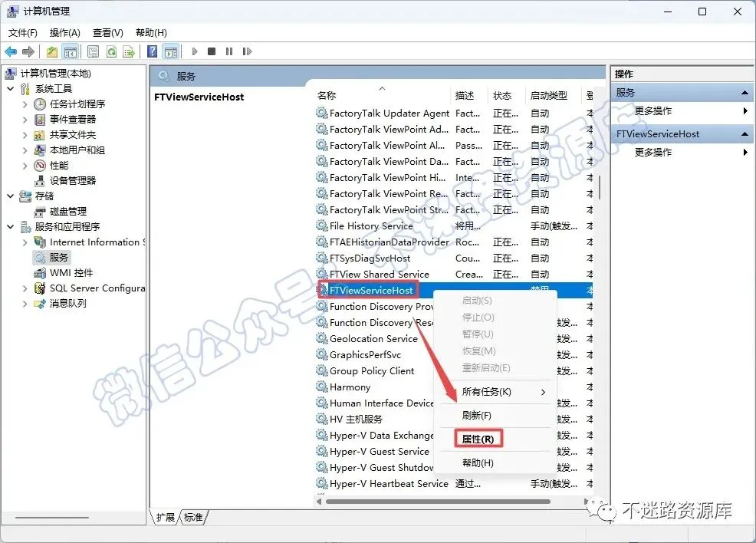Select WMI 控件 tree node
The height and width of the screenshot is (543, 756).
(x=71, y=273)
